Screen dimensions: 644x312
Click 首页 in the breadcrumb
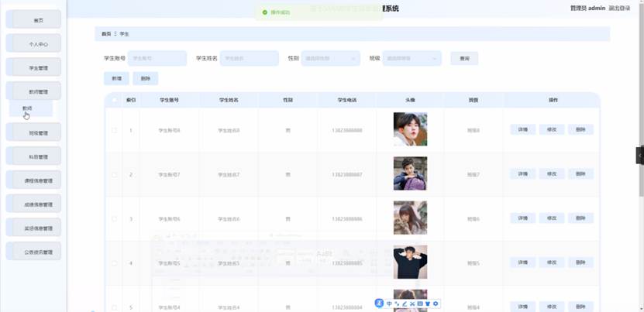pyautogui.click(x=106, y=34)
